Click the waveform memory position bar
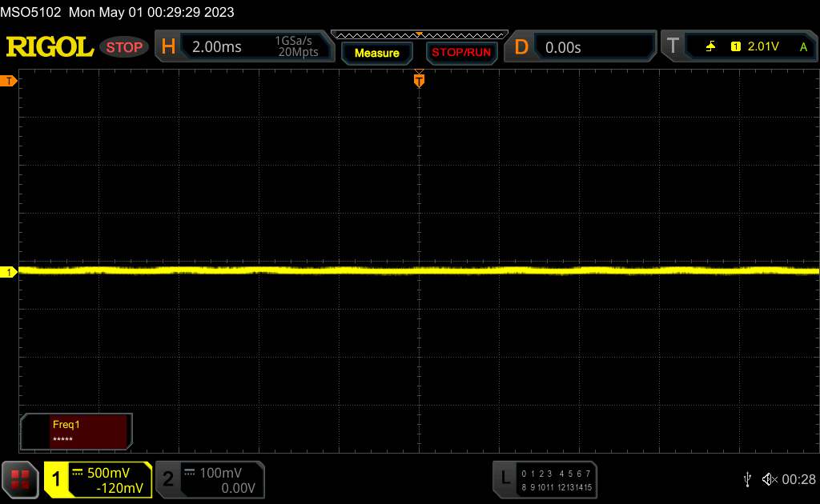 click(420, 35)
